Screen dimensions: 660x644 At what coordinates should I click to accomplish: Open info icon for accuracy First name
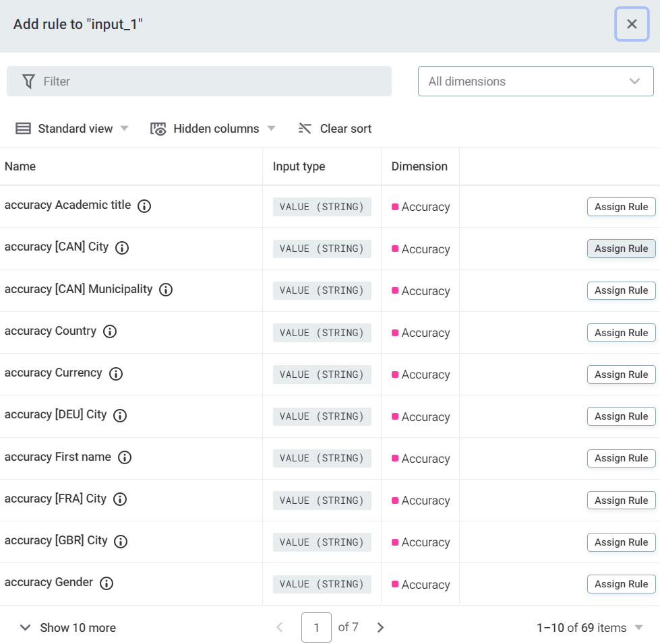(125, 457)
